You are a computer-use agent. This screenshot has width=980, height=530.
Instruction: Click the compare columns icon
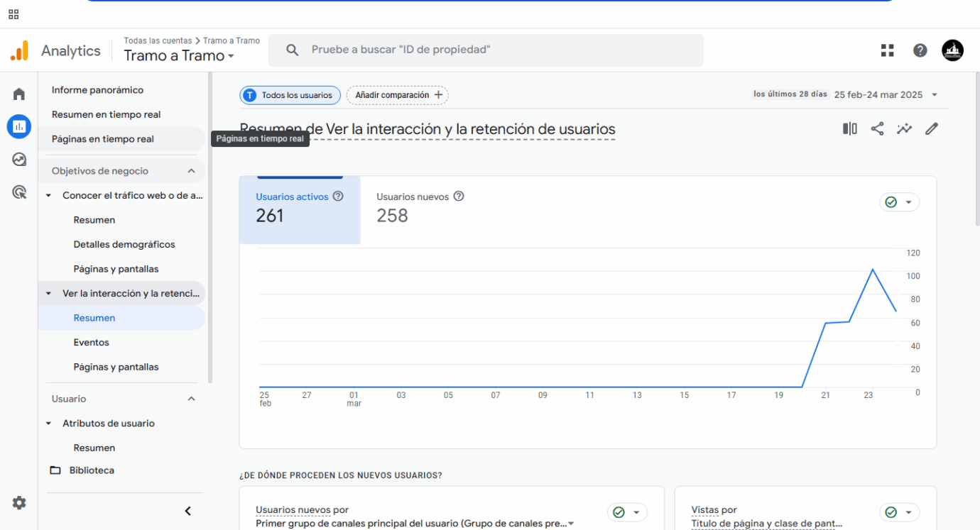(849, 128)
